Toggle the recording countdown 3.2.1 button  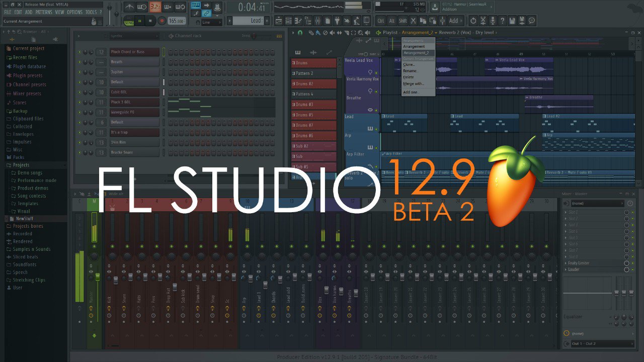tap(154, 7)
